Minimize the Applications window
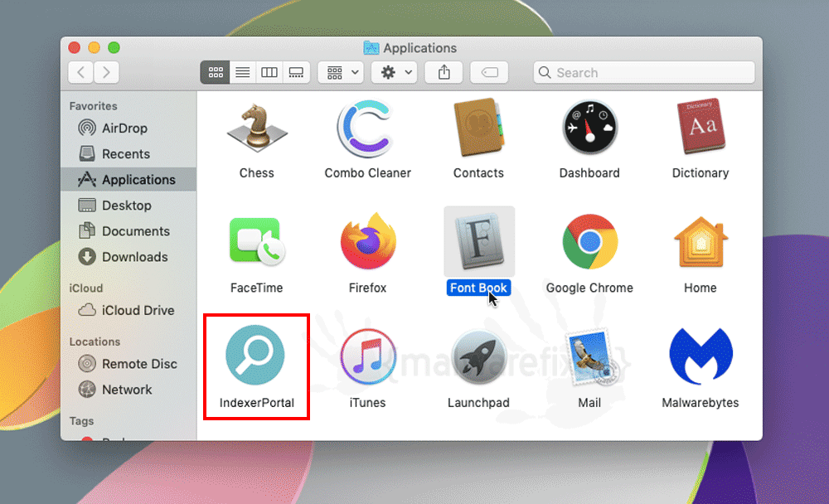Image resolution: width=829 pixels, height=504 pixels. pyautogui.click(x=95, y=47)
